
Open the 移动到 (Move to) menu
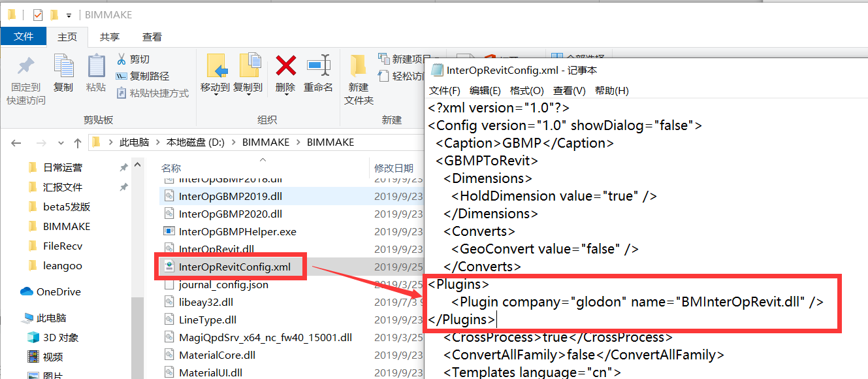tap(215, 74)
